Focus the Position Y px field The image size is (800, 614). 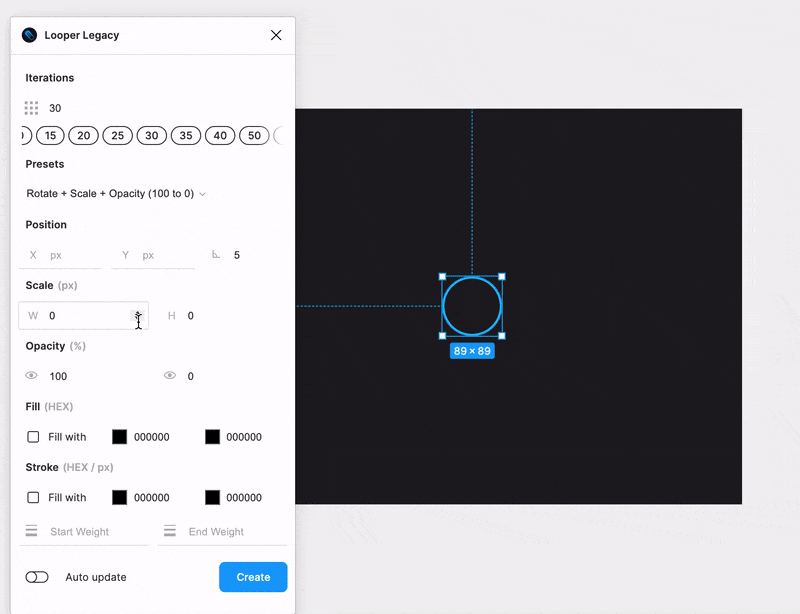click(153, 255)
